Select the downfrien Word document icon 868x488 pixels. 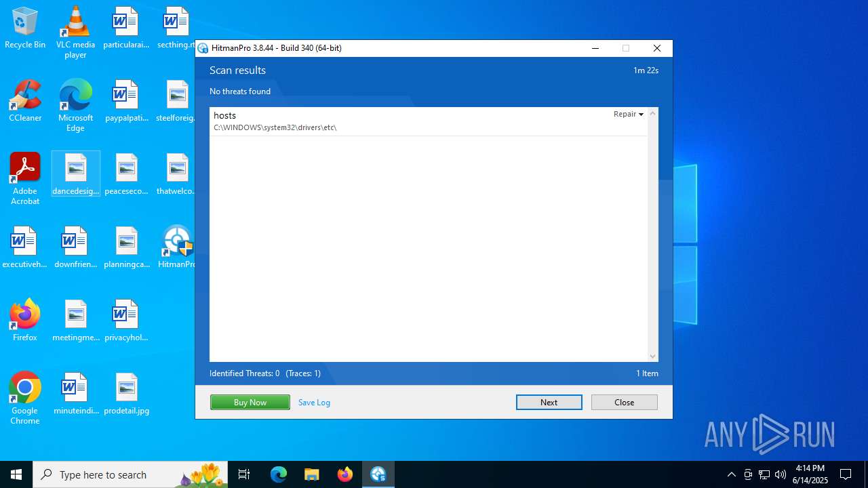click(x=75, y=248)
